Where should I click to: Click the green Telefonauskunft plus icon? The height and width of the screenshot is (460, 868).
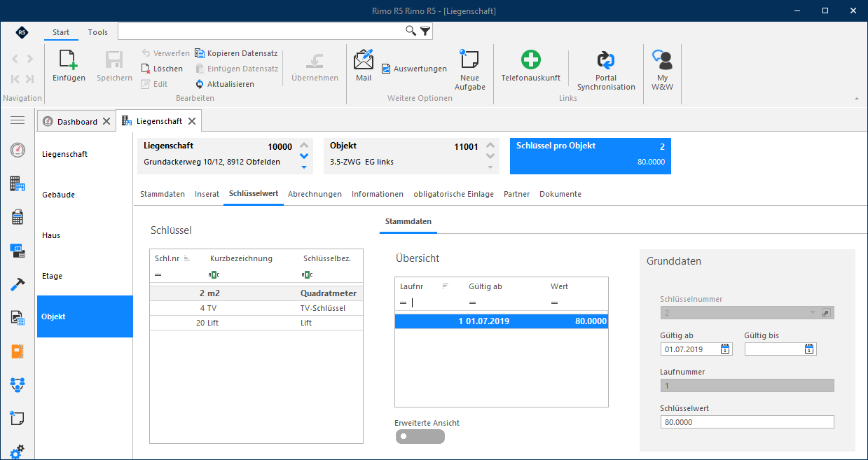tap(531, 60)
